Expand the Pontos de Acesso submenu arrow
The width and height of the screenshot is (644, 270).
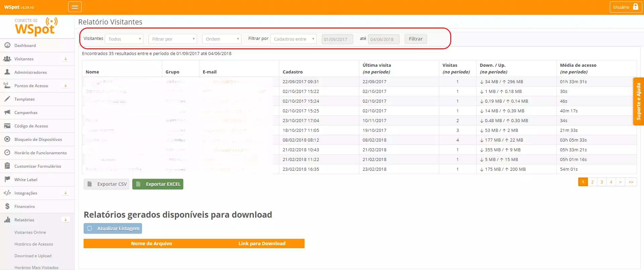pyautogui.click(x=65, y=86)
